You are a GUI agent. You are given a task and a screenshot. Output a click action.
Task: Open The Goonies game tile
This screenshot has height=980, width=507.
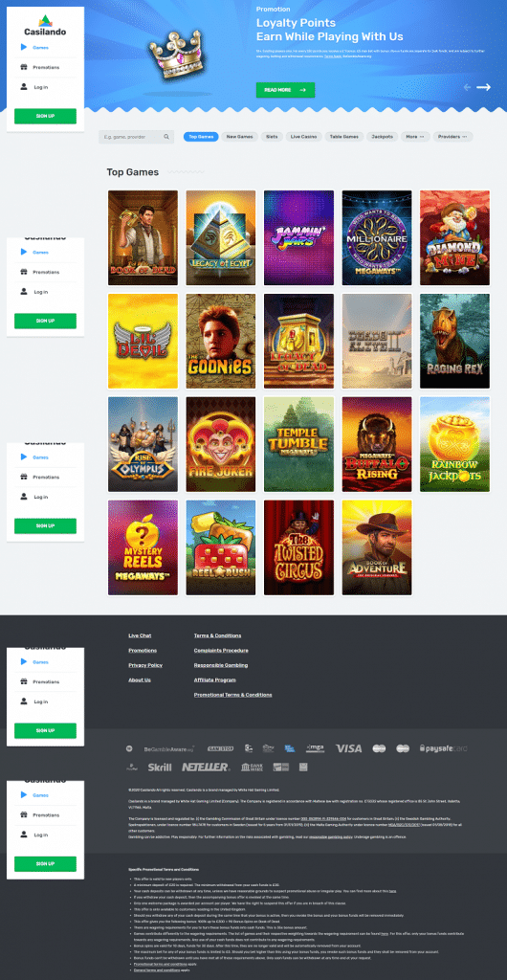click(220, 342)
